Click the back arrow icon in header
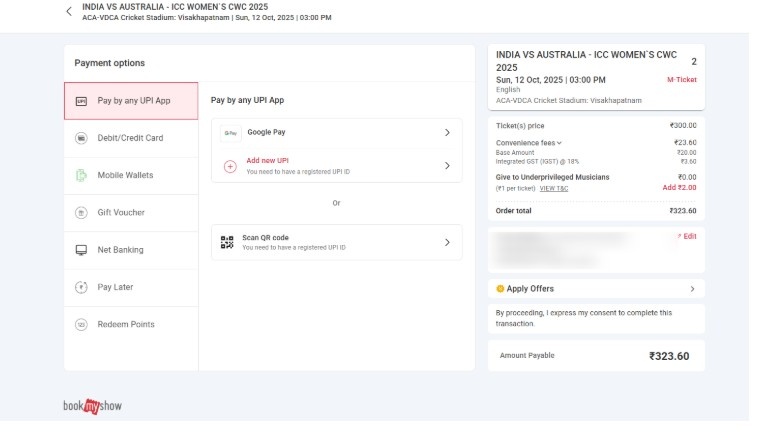Viewport: 757px width, 435px height. 68,12
